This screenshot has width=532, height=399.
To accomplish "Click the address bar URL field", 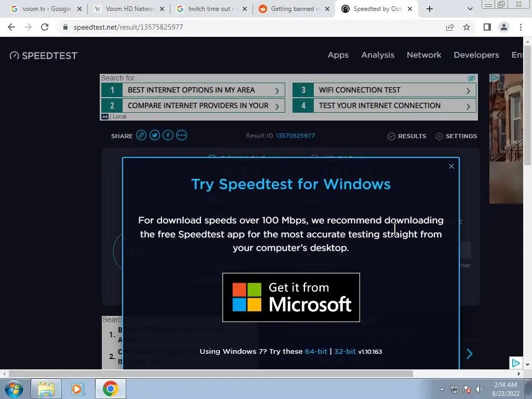I will [x=251, y=27].
